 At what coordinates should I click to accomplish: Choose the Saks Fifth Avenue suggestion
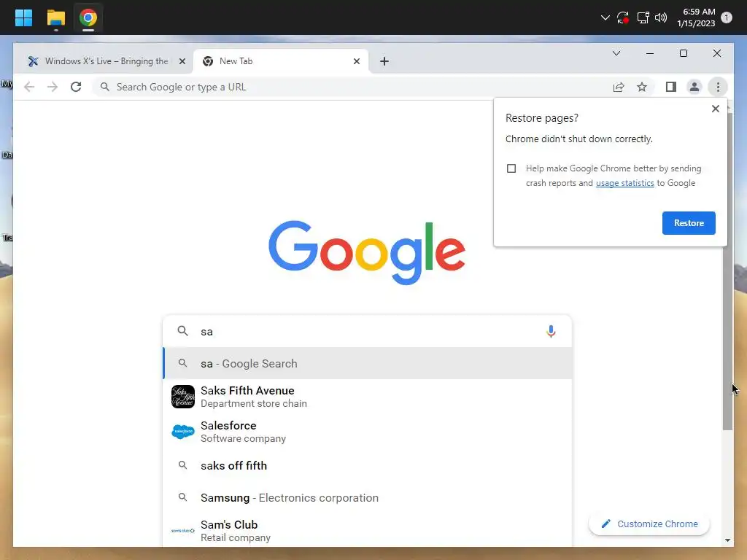(367, 396)
